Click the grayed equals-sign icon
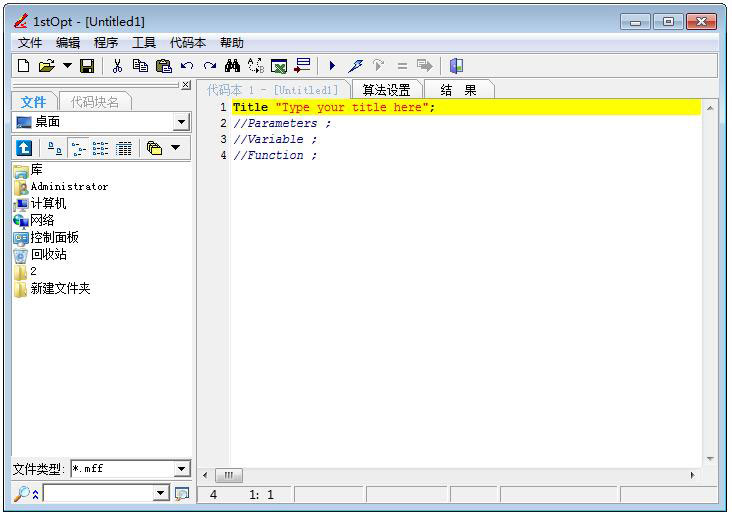The image size is (732, 515). (402, 66)
